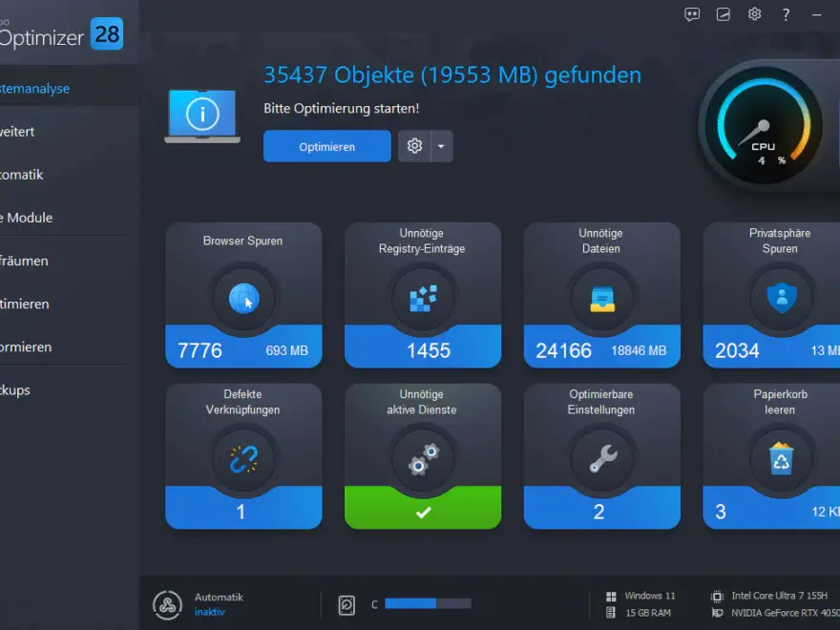
Task: Open the Automatik sidebar entry
Action: (21, 175)
